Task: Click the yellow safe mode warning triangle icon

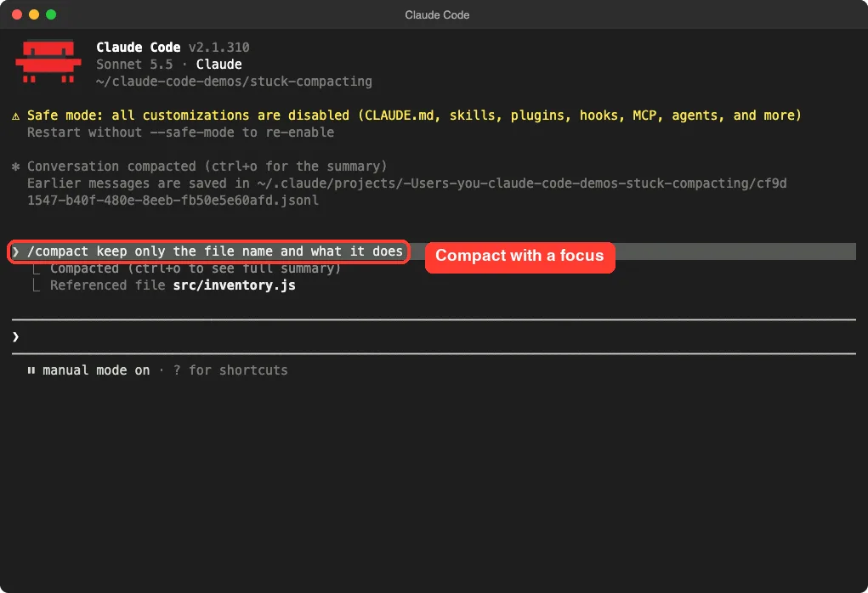Action: coord(15,116)
